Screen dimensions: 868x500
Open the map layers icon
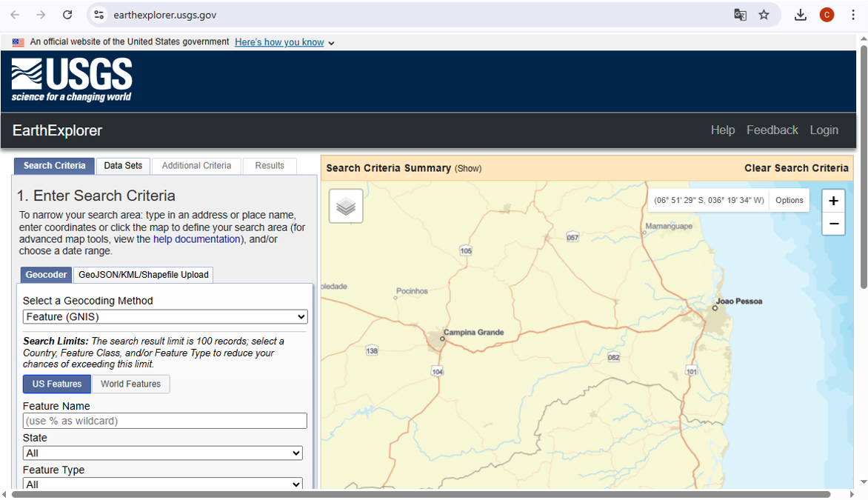(x=346, y=207)
